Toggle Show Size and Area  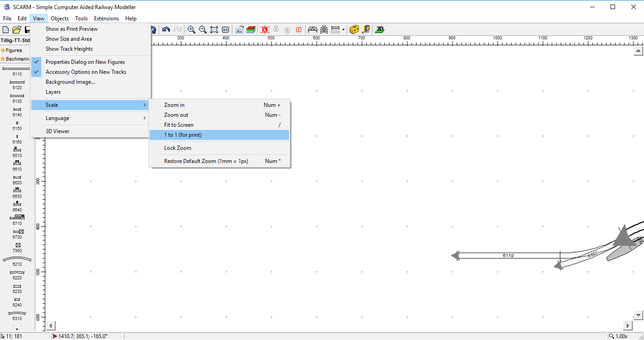90,39
